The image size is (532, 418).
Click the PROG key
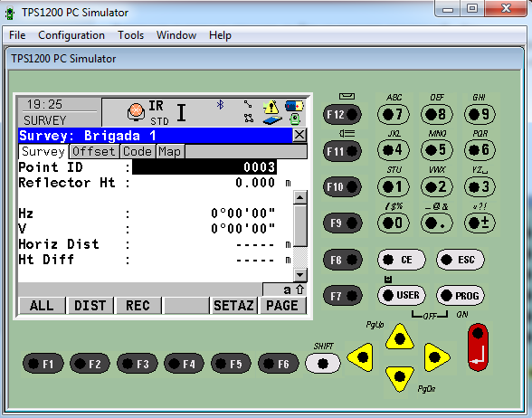[461, 295]
